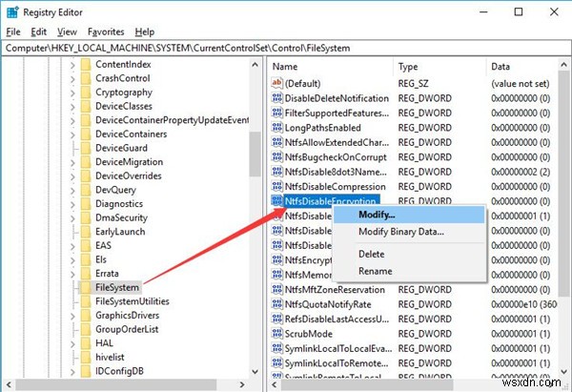Click the (Default) string value icon
Screen dimensions: 572x392
pyautogui.click(x=276, y=83)
